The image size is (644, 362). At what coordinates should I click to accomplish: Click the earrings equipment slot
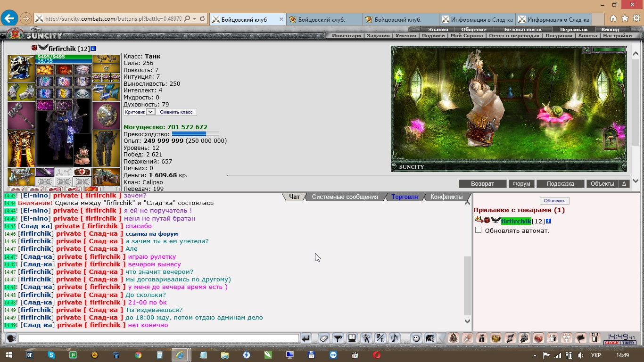106,59
